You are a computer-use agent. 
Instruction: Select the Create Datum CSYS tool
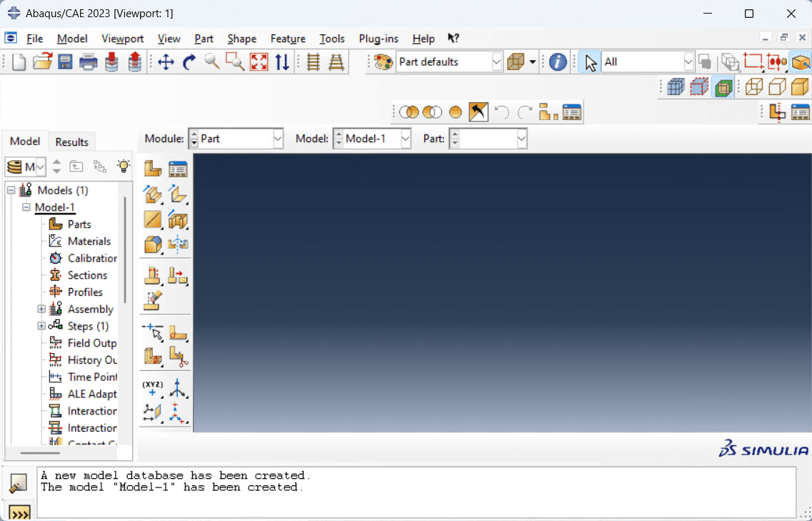coord(178,413)
